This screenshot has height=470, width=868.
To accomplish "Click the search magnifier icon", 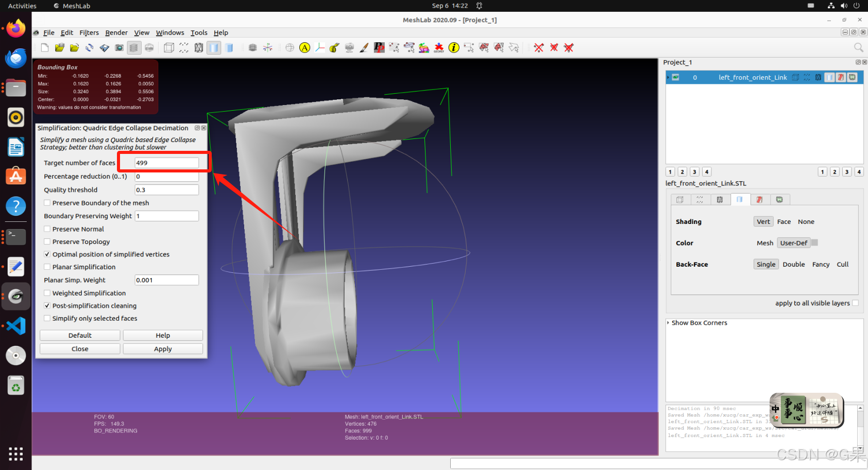I will (x=858, y=47).
